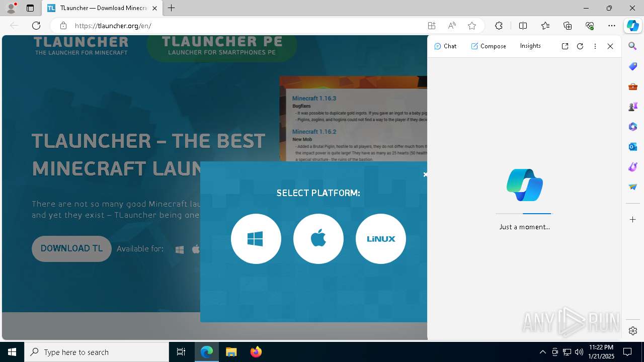The height and width of the screenshot is (362, 644).
Task: Click the taskbar search box
Action: pyautogui.click(x=97, y=352)
